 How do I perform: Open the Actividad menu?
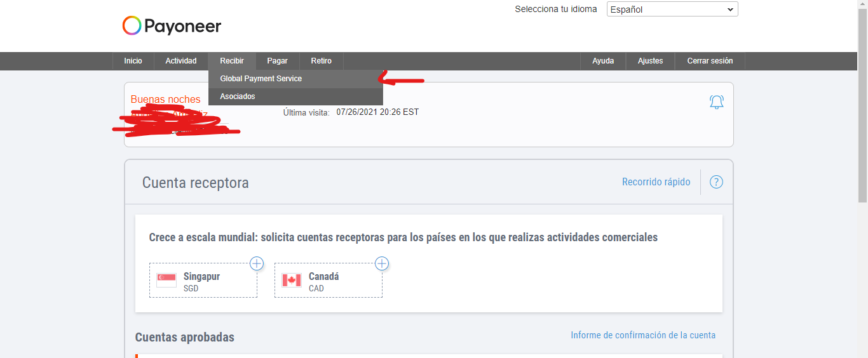click(181, 61)
